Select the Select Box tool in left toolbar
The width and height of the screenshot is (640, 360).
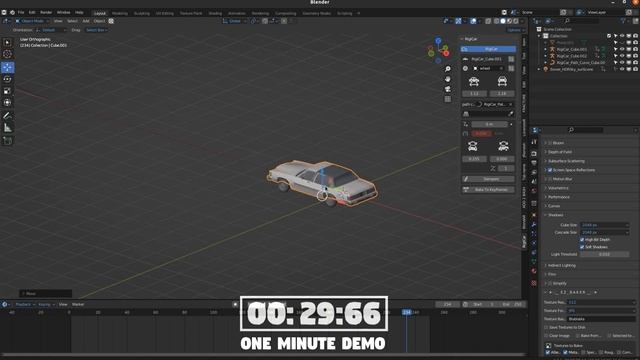pos(7,42)
